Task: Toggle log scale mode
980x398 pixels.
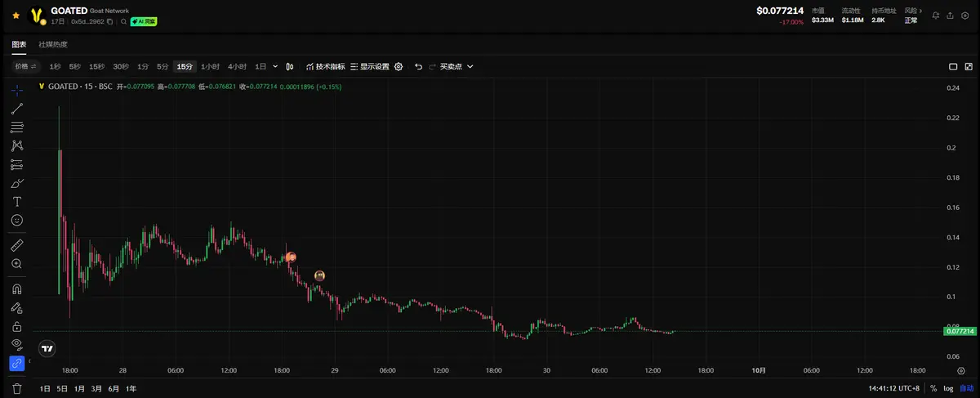Action: pyautogui.click(x=948, y=388)
